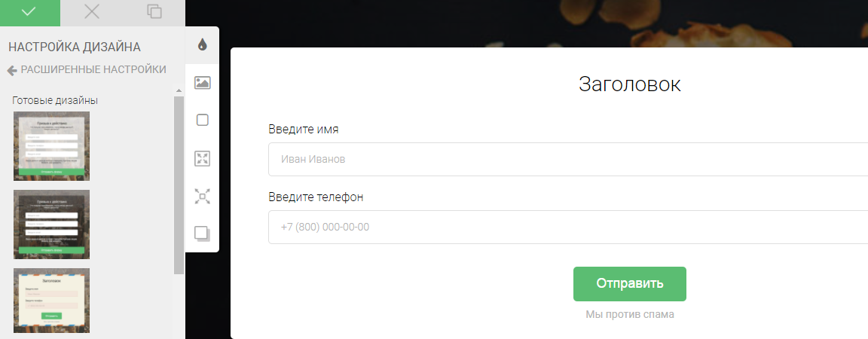The image size is (868, 339).
Task: Click the Заголовок heading text
Action: pyautogui.click(x=629, y=84)
